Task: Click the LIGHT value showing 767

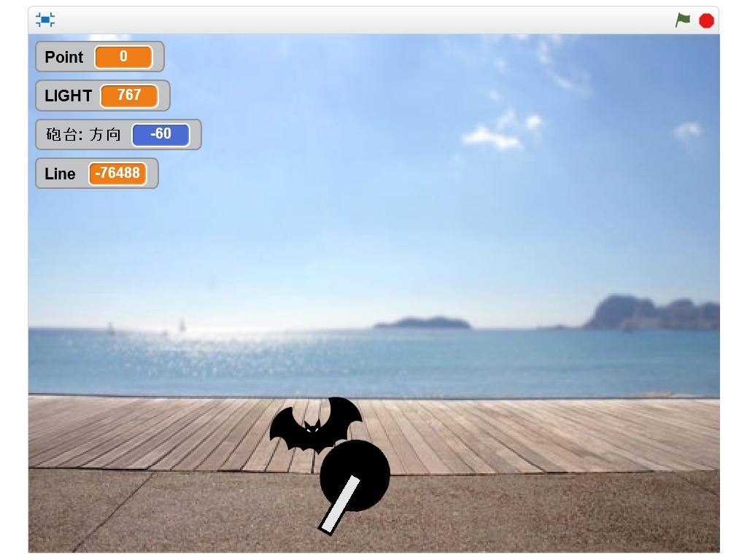Action: [129, 96]
